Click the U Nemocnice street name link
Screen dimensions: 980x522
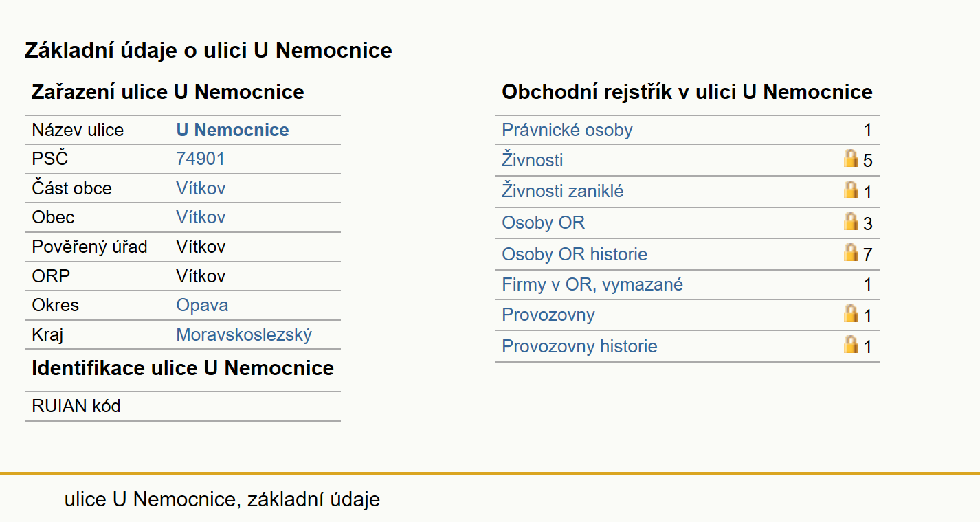coord(232,130)
